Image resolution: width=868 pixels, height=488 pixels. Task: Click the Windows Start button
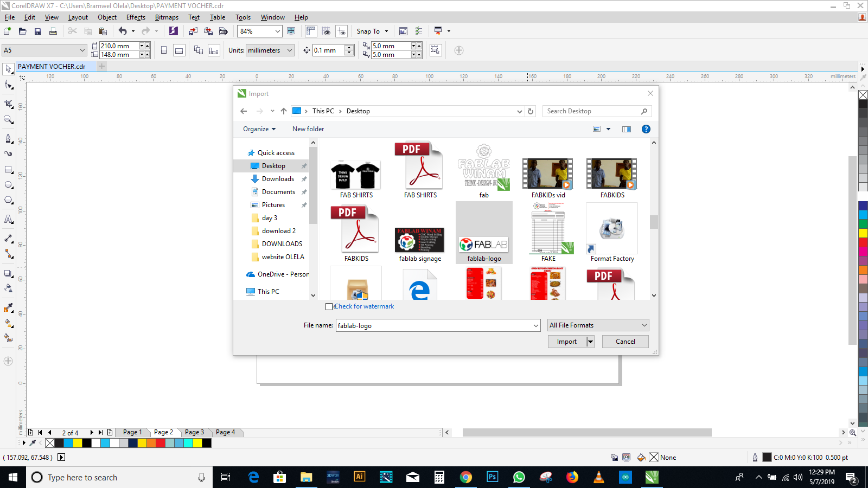pyautogui.click(x=13, y=477)
